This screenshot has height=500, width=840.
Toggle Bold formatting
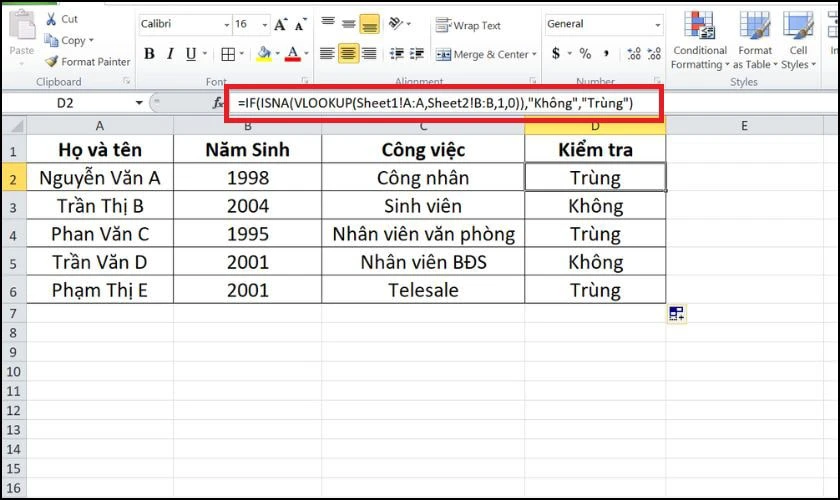149,54
